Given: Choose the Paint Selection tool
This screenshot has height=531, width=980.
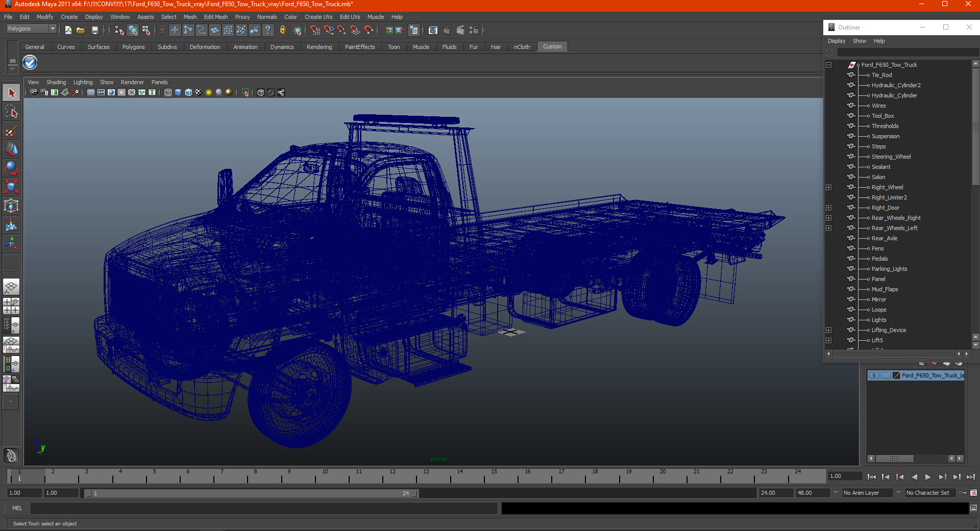Looking at the screenshot, I should (x=11, y=131).
